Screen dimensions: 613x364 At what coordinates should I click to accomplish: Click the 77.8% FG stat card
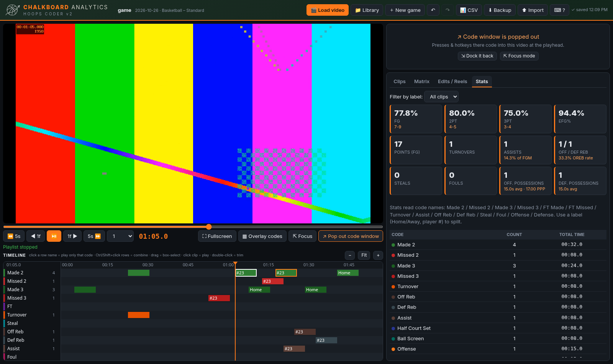tap(416, 119)
